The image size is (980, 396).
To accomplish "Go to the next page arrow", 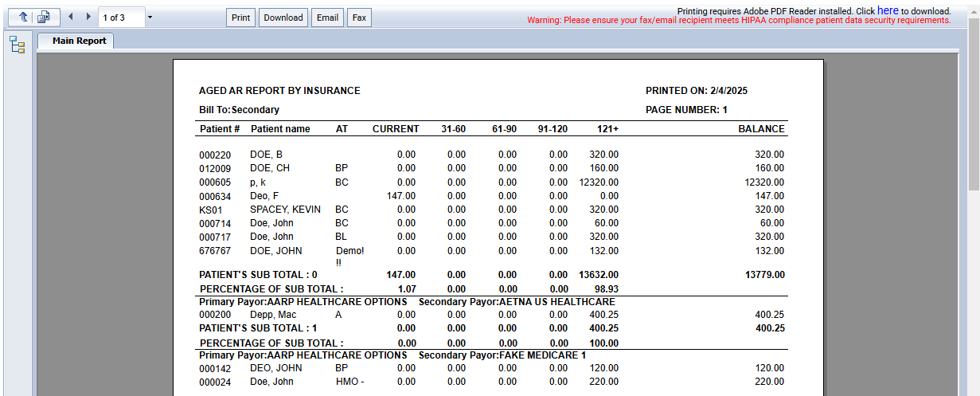I will point(88,17).
